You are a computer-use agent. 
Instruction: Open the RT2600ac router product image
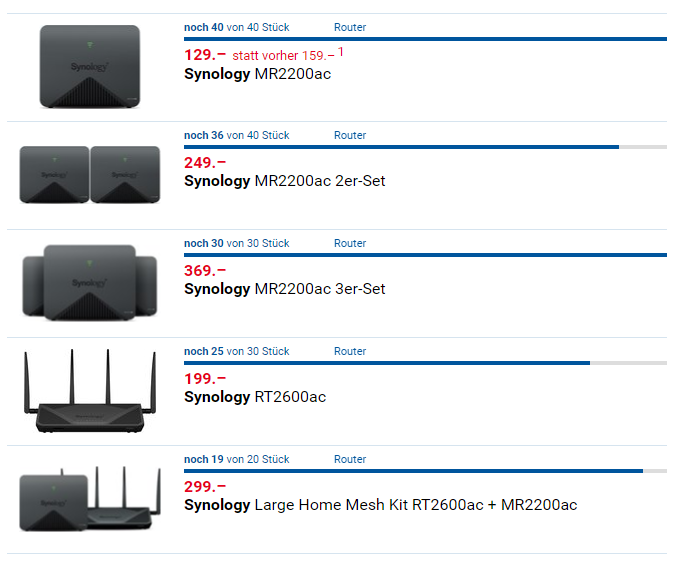pos(90,392)
